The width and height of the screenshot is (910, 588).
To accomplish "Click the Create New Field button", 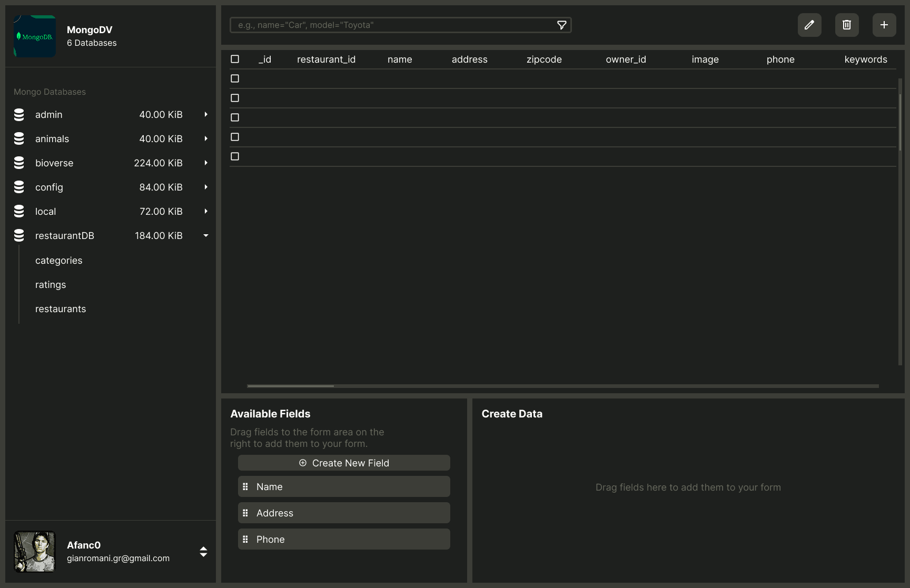I will [344, 463].
